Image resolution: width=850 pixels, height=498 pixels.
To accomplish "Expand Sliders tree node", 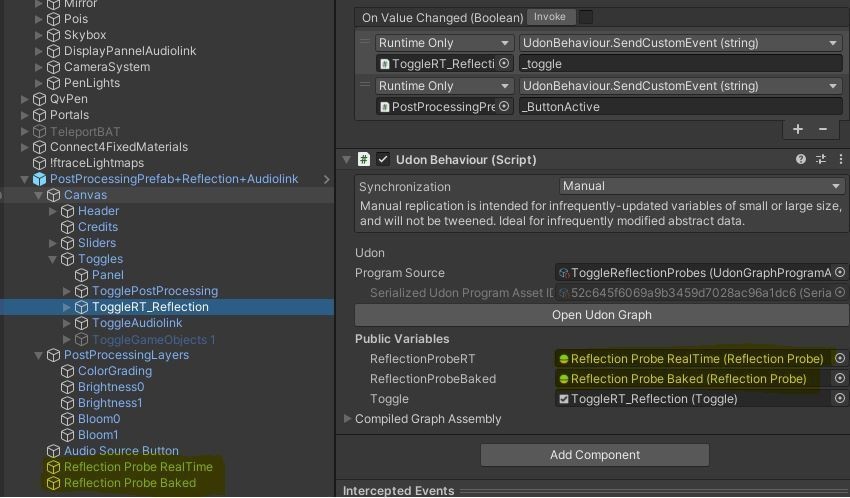I will (x=53, y=243).
